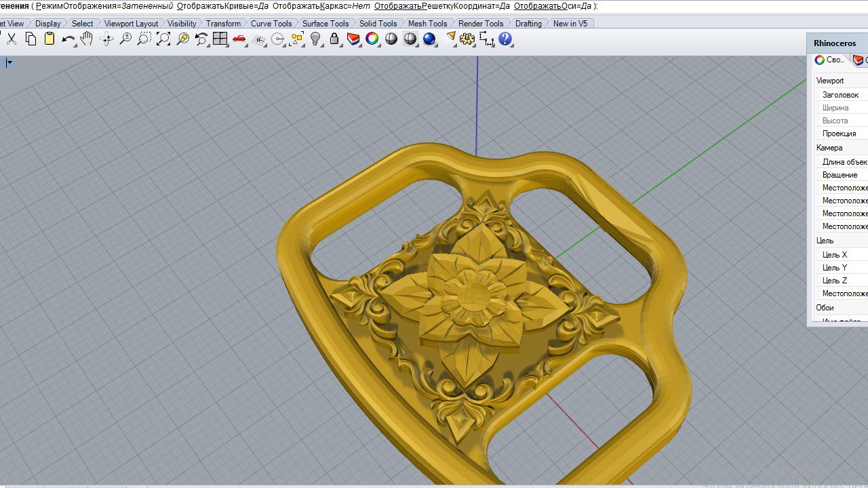This screenshot has height=488, width=868.
Task: Click the padlock Lock Objects icon
Action: pos(334,39)
